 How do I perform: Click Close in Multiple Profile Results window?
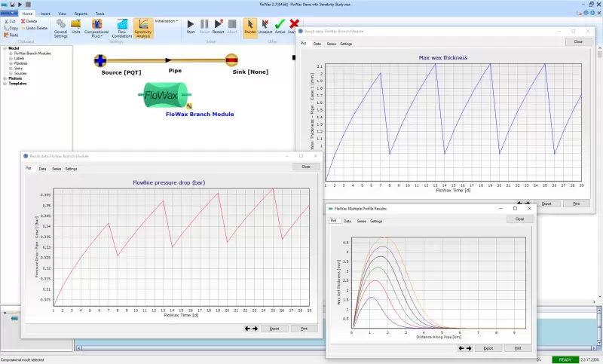point(519,219)
